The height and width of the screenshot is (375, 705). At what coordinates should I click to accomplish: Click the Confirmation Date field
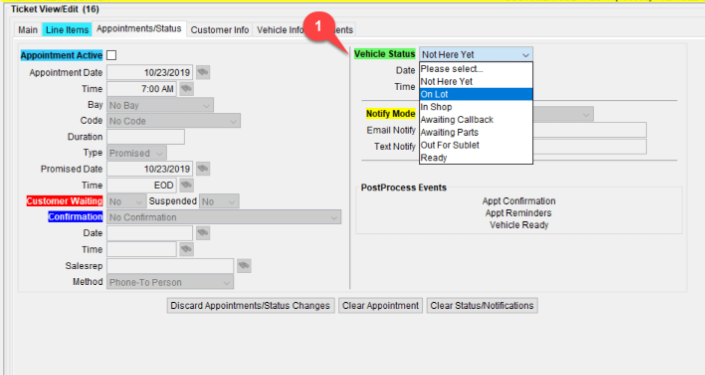[150, 233]
